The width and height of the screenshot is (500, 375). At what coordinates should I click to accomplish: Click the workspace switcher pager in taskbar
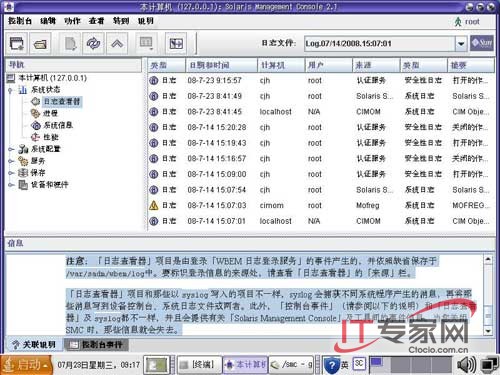click(x=410, y=365)
